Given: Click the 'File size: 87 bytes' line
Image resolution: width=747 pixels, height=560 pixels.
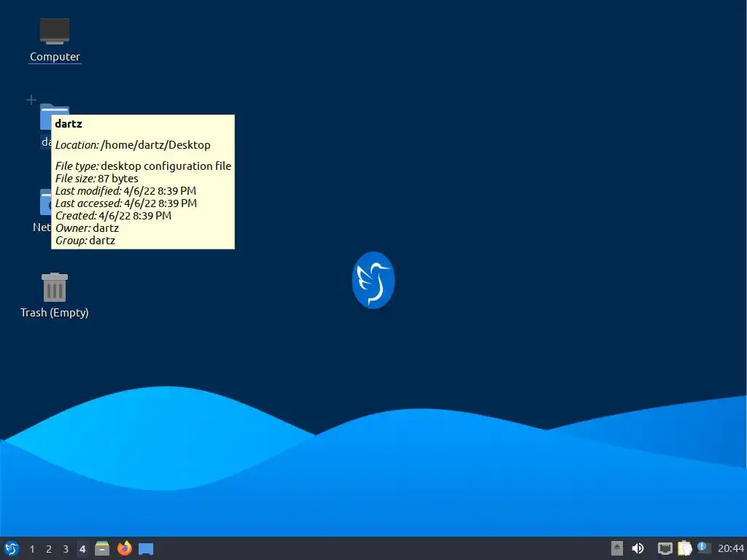Looking at the screenshot, I should 97,178.
